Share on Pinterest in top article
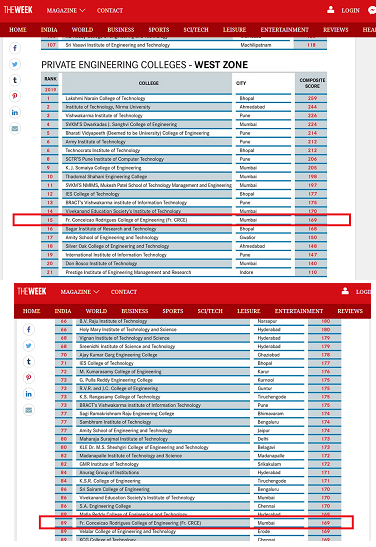The image size is (376, 547). click(15, 96)
